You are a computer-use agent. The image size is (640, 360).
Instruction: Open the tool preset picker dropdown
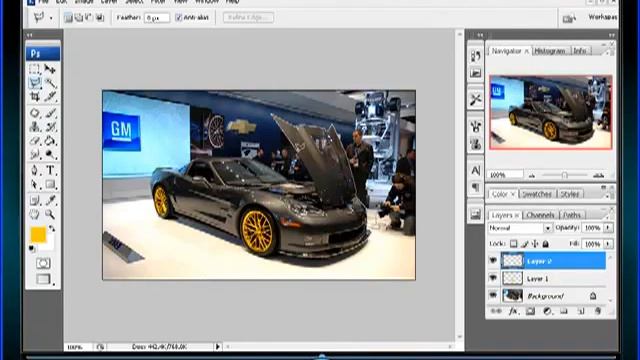tap(51, 18)
